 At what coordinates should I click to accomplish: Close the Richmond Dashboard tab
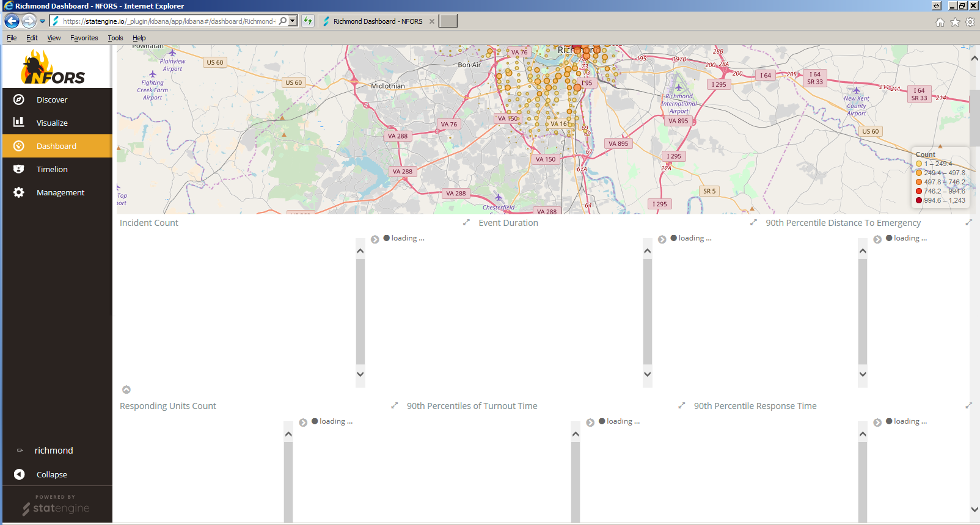432,21
